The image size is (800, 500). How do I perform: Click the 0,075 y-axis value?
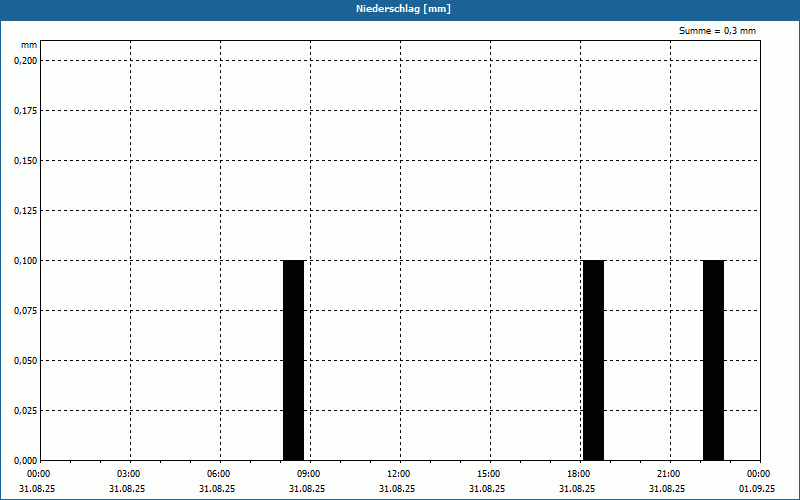[26, 311]
